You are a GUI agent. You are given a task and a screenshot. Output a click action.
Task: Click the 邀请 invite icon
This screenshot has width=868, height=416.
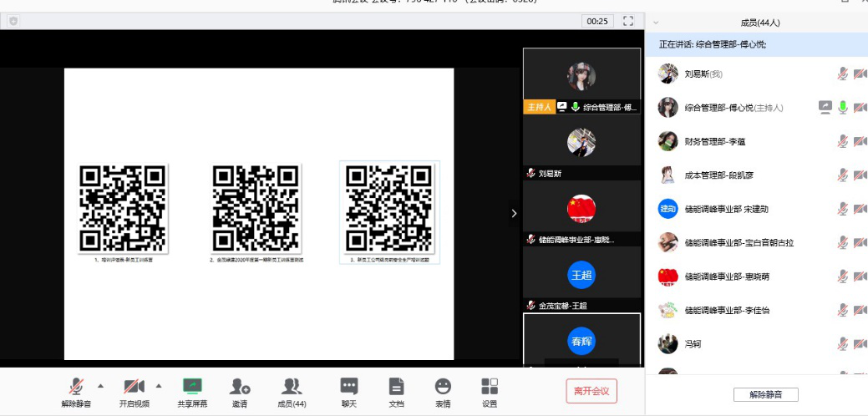tap(240, 386)
